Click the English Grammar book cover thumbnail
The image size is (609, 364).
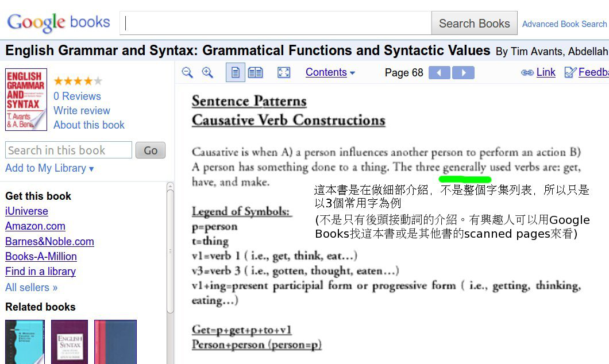pos(26,100)
